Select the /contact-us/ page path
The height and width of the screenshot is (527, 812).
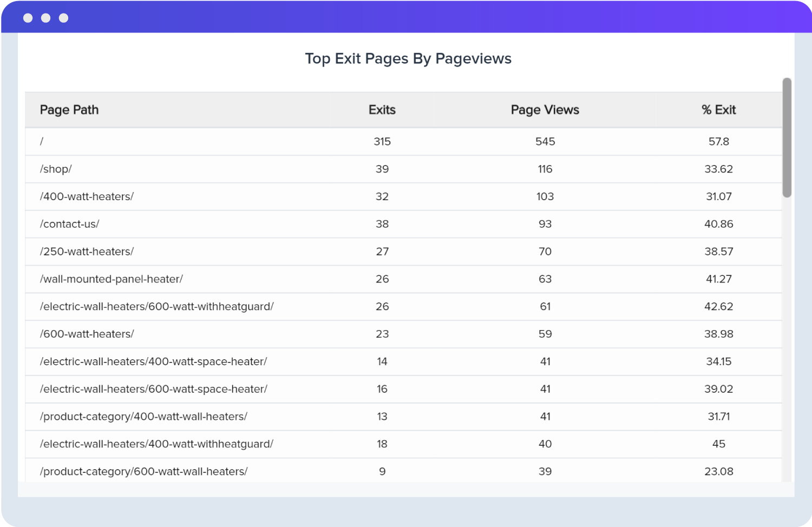tap(69, 224)
